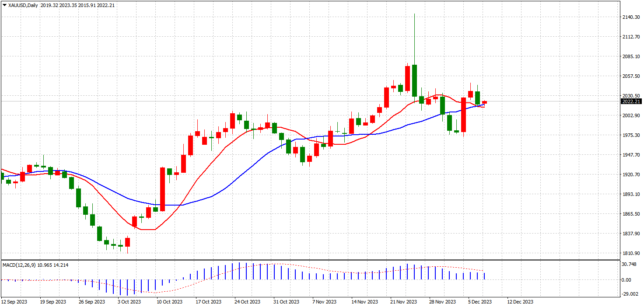Viewport: 644px width, 307px height.
Task: Click the OHLC values in the chart header
Action: click(77, 5)
